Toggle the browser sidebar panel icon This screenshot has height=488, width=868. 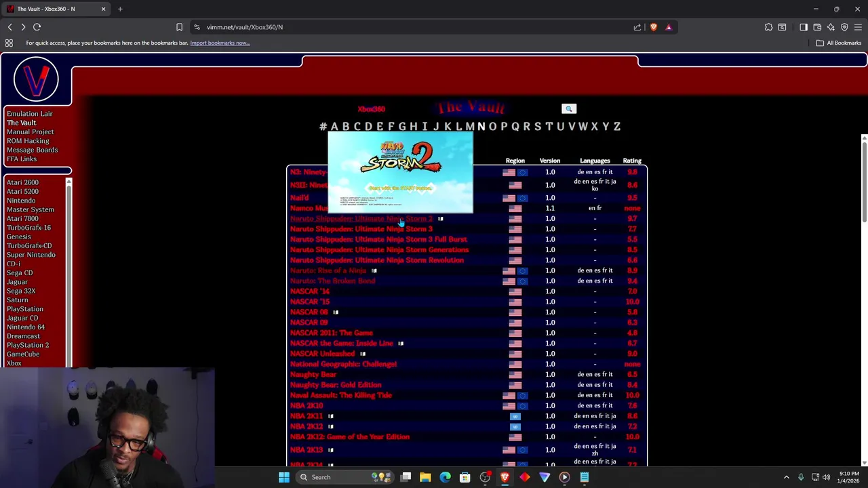coord(804,27)
